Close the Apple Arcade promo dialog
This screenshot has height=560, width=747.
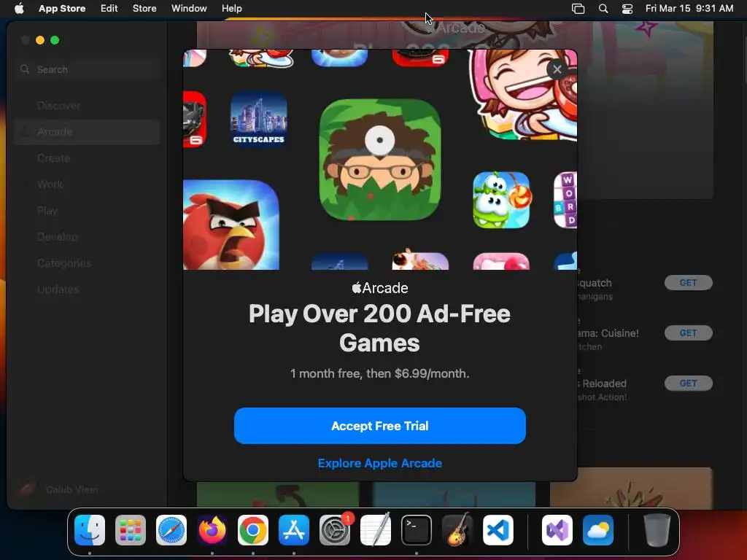[557, 69]
